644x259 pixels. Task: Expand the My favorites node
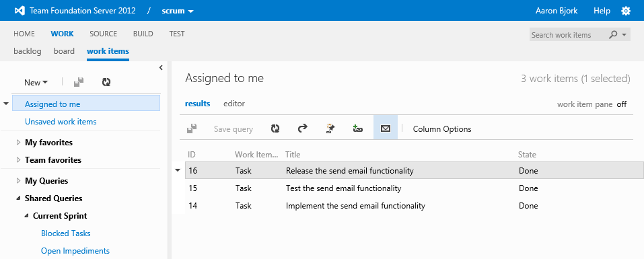tap(18, 143)
